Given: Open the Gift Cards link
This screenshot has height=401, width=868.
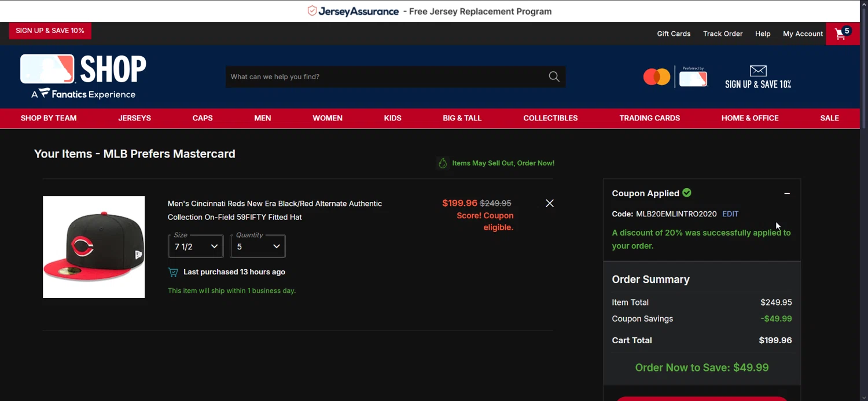Looking at the screenshot, I should pos(674,34).
